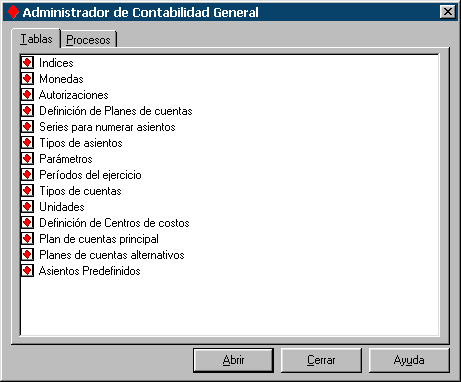Select Tipos de cuentas in the list
The image size is (461, 382).
pyautogui.click(x=80, y=191)
